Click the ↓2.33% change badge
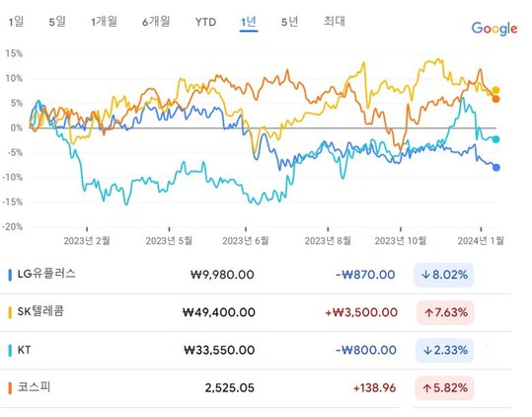This screenshot has height=417, width=532. click(444, 350)
